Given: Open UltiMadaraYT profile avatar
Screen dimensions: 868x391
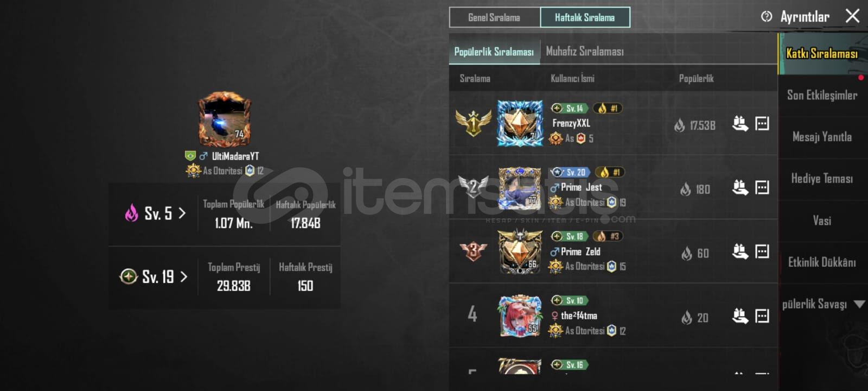Looking at the screenshot, I should tap(225, 119).
